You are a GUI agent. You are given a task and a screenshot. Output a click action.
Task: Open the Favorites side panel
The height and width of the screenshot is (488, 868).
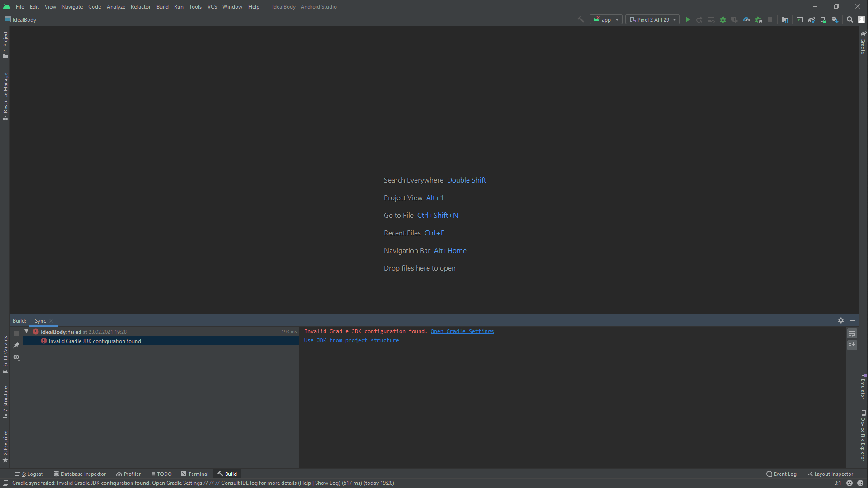(5, 446)
